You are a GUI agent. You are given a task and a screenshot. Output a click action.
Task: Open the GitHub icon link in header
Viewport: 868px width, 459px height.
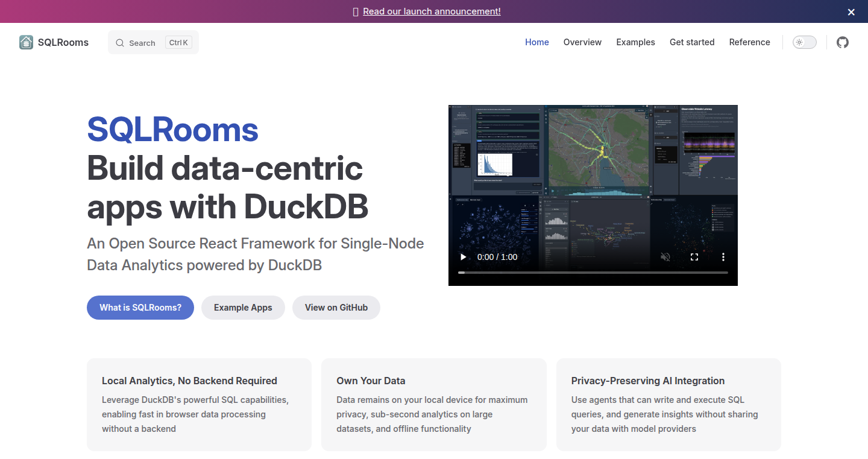coord(843,42)
